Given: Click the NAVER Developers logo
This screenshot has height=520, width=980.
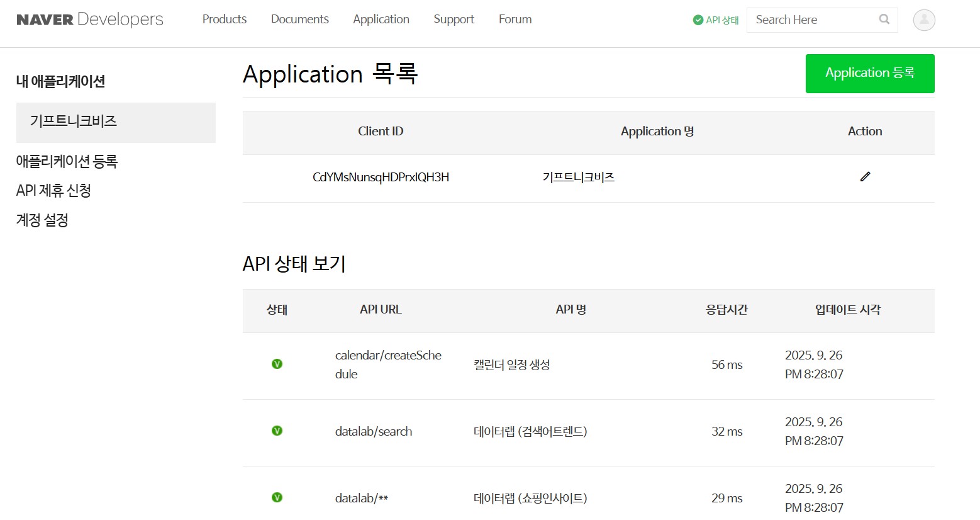Looking at the screenshot, I should pyautogui.click(x=89, y=20).
